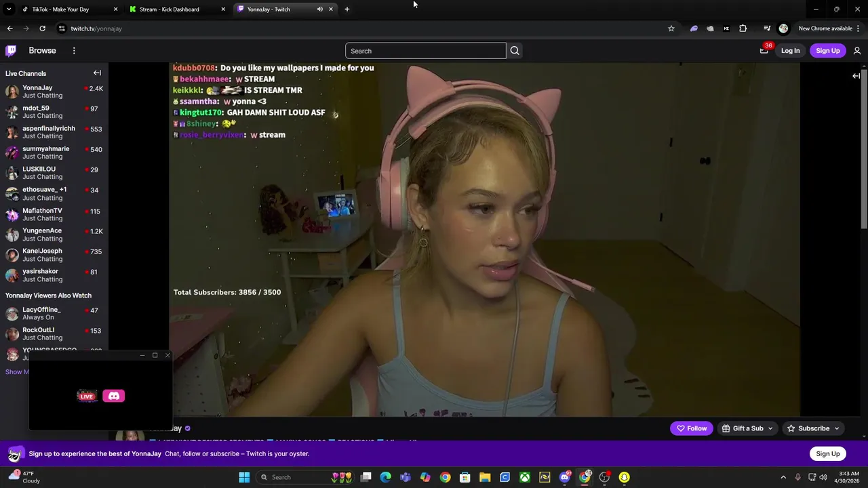Open ethosuave_ +1 channel in sidebar
The width and height of the screenshot is (868, 488).
(x=54, y=194)
